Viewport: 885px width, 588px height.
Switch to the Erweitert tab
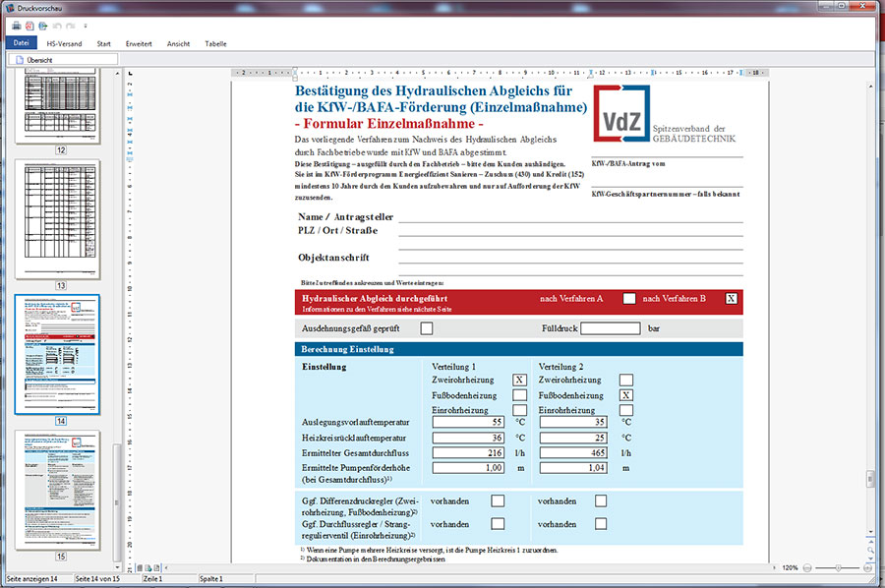pos(139,43)
